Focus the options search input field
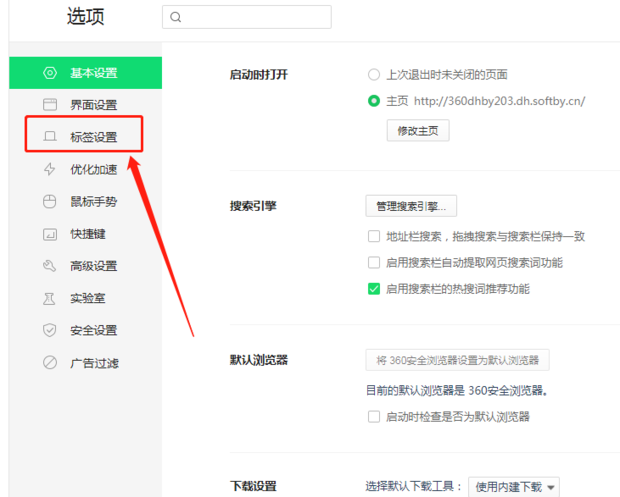 (x=247, y=17)
